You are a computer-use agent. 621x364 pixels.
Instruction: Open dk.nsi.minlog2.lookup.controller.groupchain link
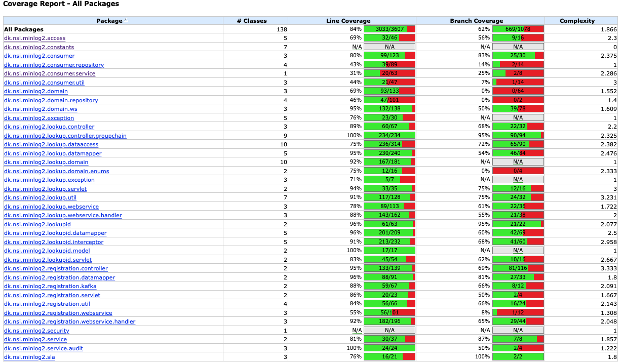(65, 136)
